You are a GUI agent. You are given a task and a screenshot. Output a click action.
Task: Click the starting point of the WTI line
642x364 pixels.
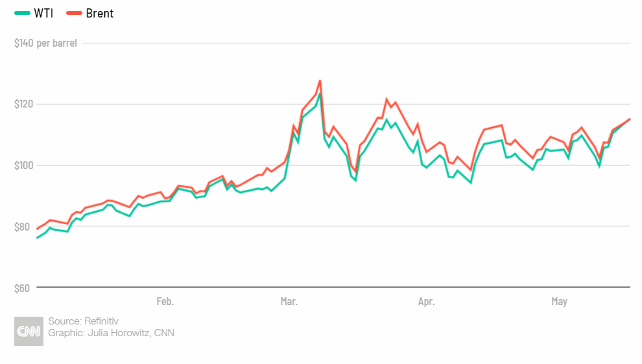37,238
